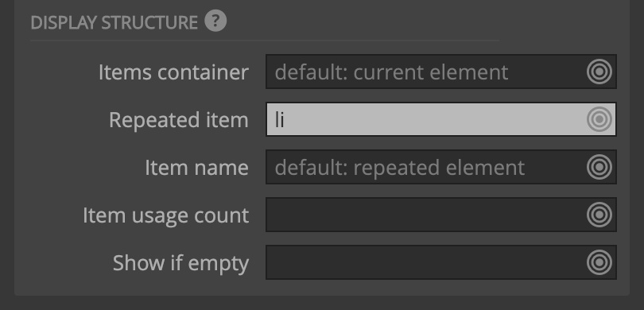Click the 'default: current element' placeholder text
This screenshot has width=644, height=310.
click(x=391, y=72)
